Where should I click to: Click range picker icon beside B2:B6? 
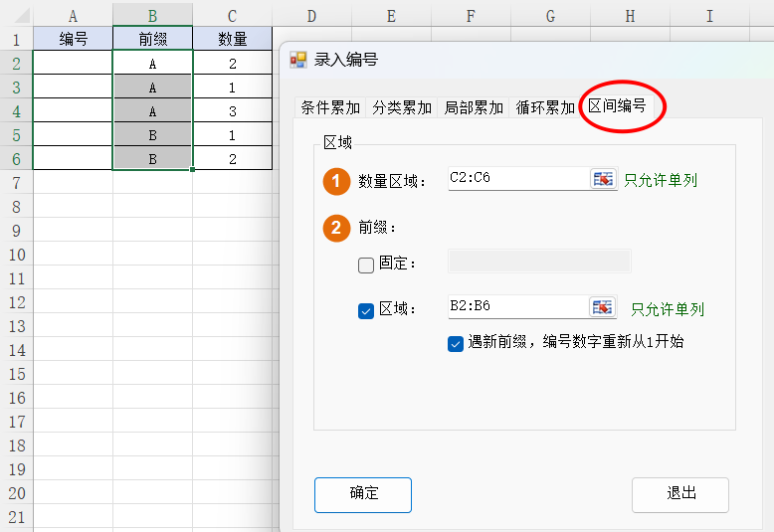tap(602, 307)
